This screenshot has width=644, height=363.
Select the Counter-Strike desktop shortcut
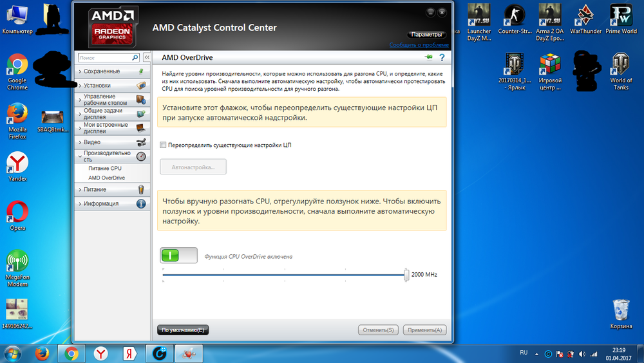[515, 19]
